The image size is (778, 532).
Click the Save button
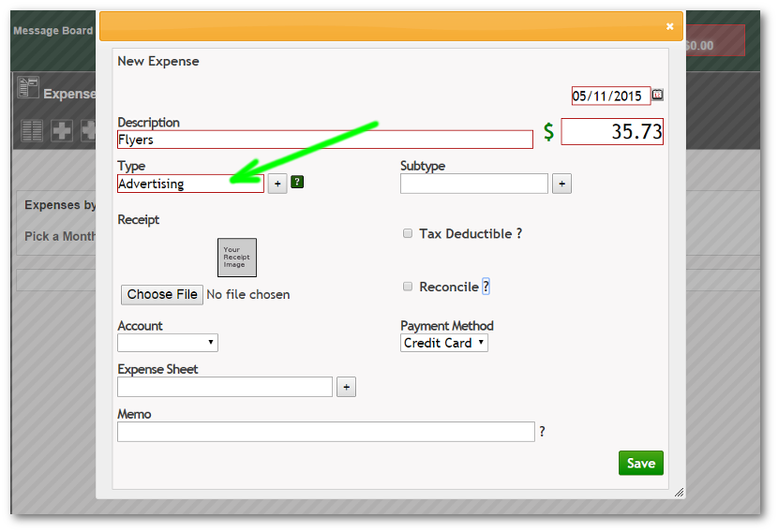(x=640, y=463)
